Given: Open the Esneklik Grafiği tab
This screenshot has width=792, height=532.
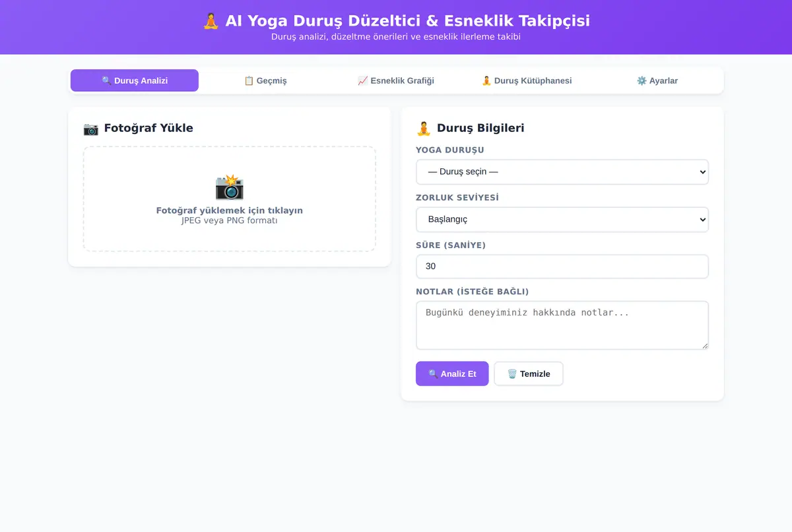Looking at the screenshot, I should click(x=396, y=81).
